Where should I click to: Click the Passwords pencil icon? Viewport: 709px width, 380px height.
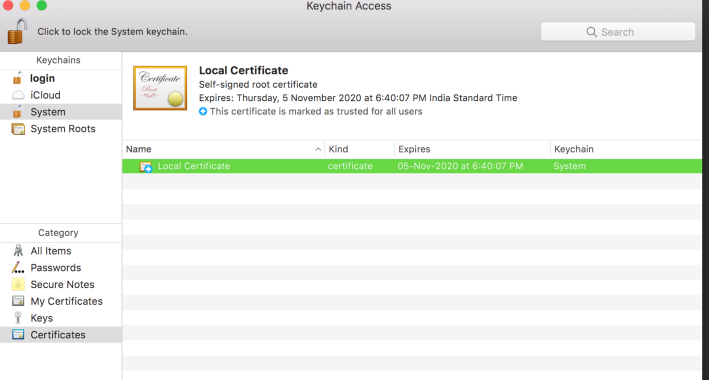[18, 267]
